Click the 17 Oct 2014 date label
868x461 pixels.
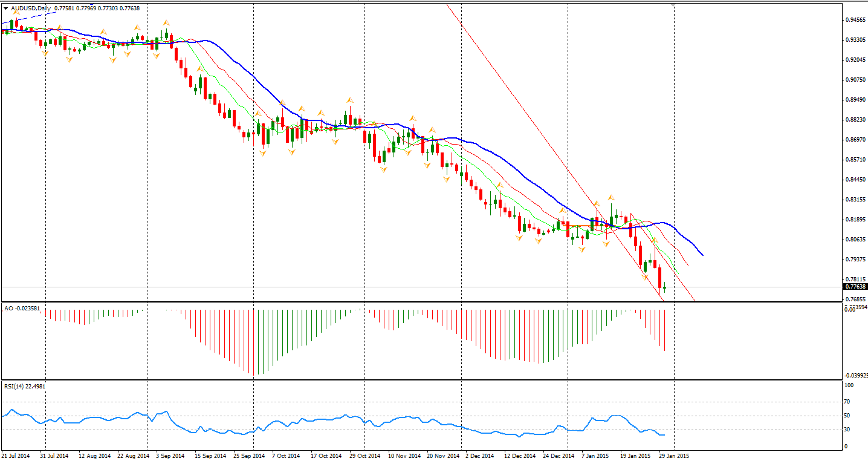pos(326,456)
